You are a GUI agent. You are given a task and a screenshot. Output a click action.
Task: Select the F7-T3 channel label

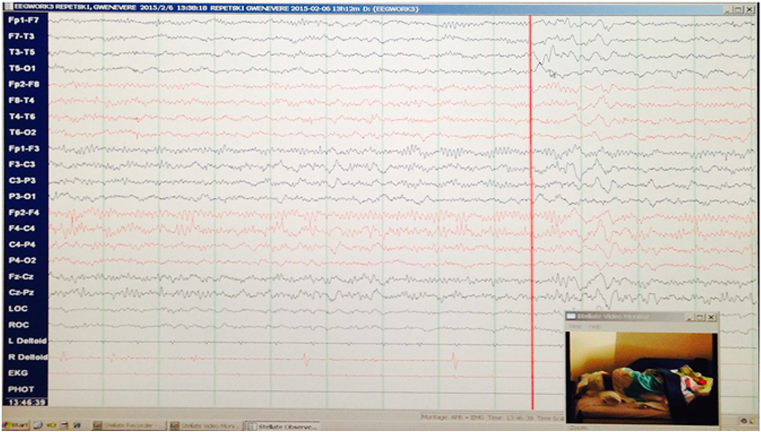[22, 36]
